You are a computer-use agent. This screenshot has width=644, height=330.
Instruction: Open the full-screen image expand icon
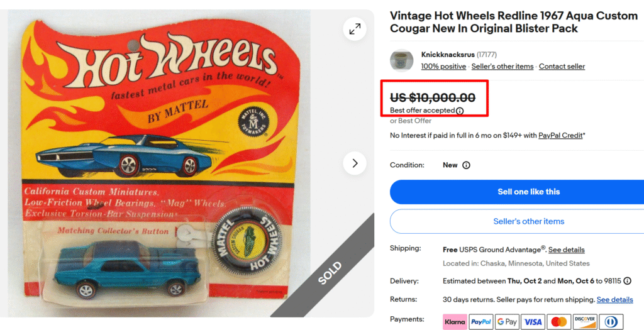pos(355,28)
